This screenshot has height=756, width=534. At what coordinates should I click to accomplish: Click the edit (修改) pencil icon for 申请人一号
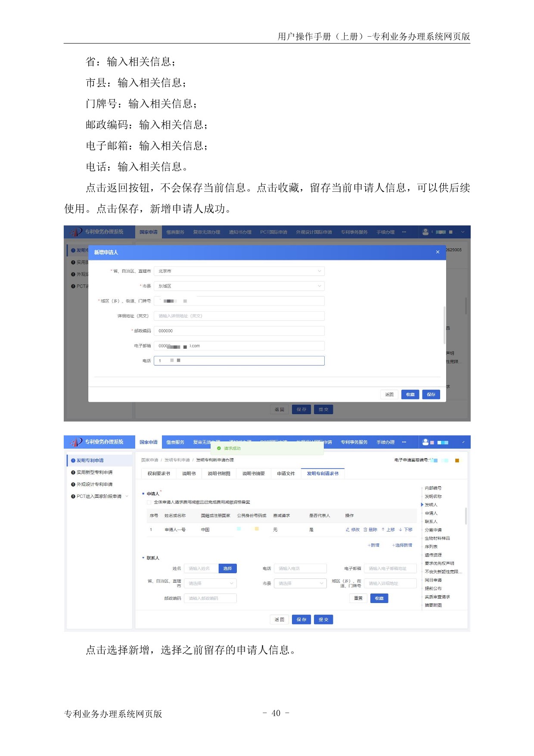coord(348,530)
